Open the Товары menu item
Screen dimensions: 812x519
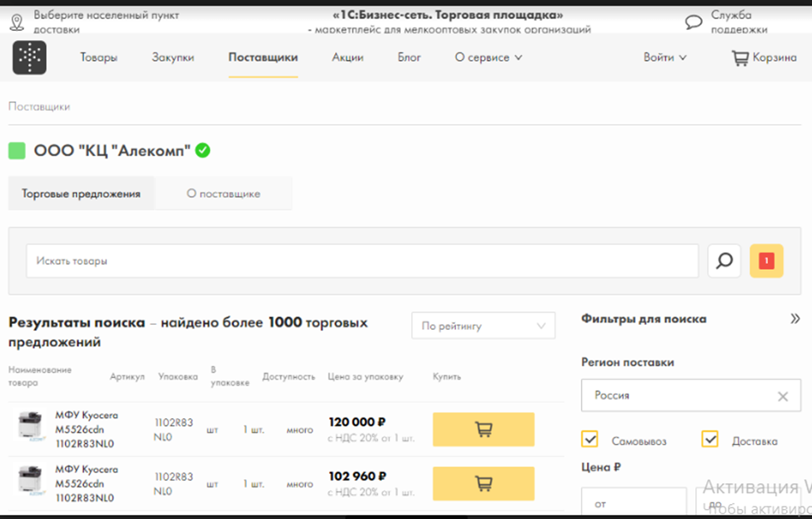click(x=98, y=57)
